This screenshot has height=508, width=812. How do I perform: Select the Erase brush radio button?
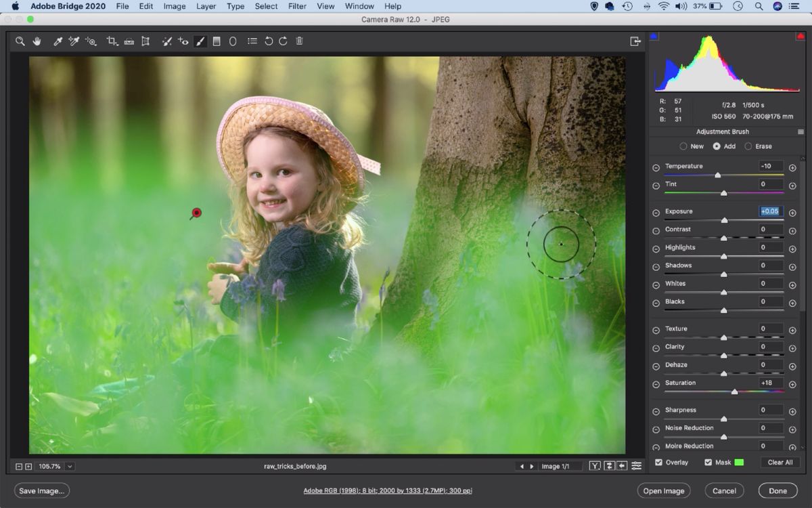pyautogui.click(x=748, y=146)
